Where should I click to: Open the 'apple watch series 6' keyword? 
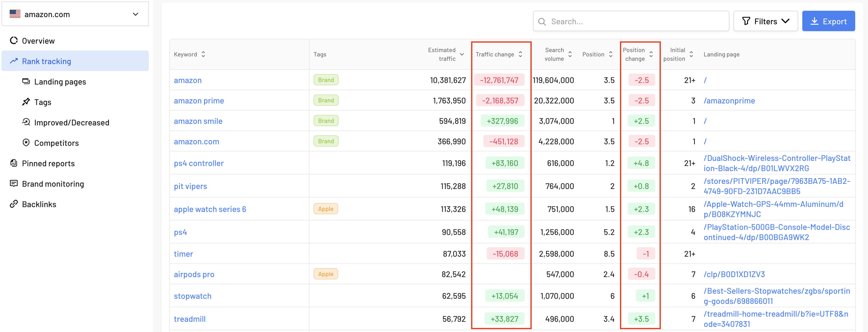tap(210, 209)
